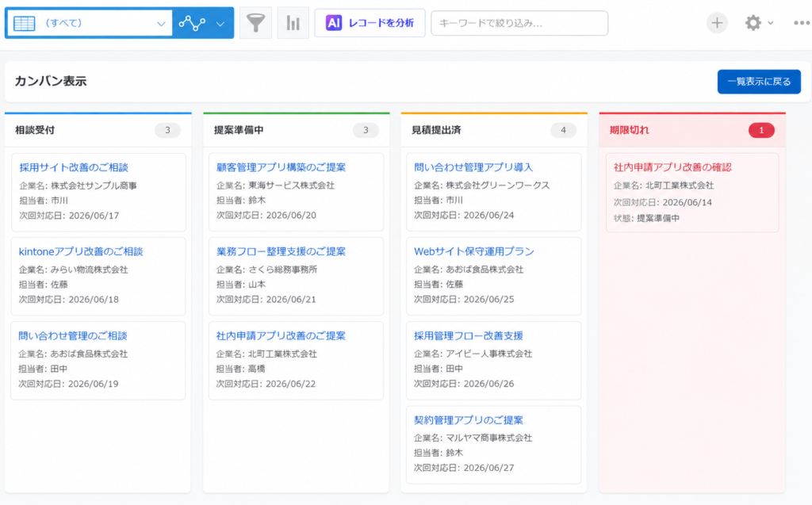Click 企業名: 株式会社サンプル商事 text

click(x=79, y=186)
